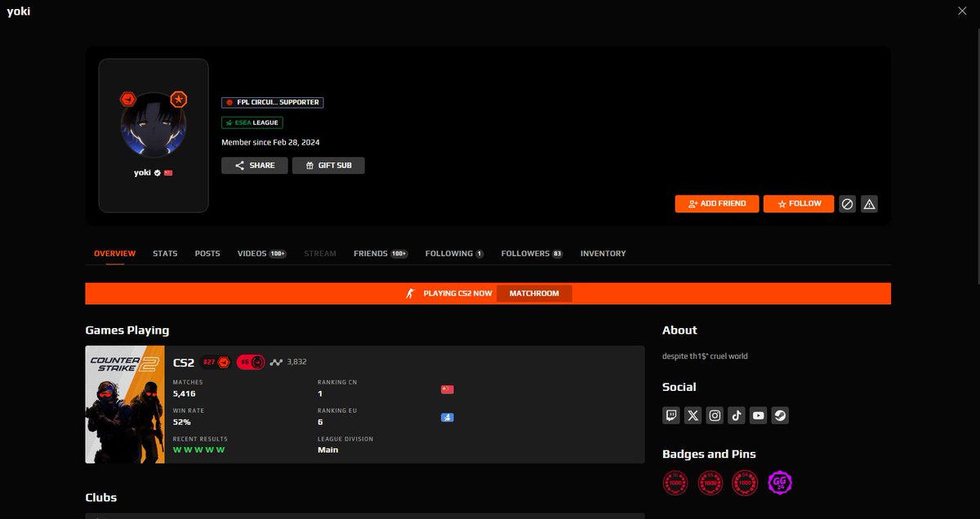Click the 'Member since Feb 28, 2024' text
The height and width of the screenshot is (519, 980).
270,143
